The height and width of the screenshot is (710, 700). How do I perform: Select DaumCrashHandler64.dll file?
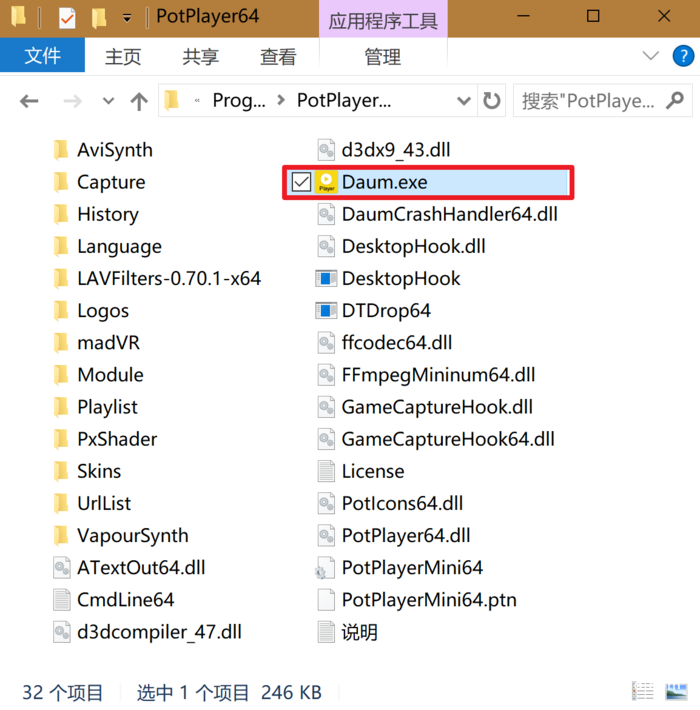pyautogui.click(x=437, y=214)
